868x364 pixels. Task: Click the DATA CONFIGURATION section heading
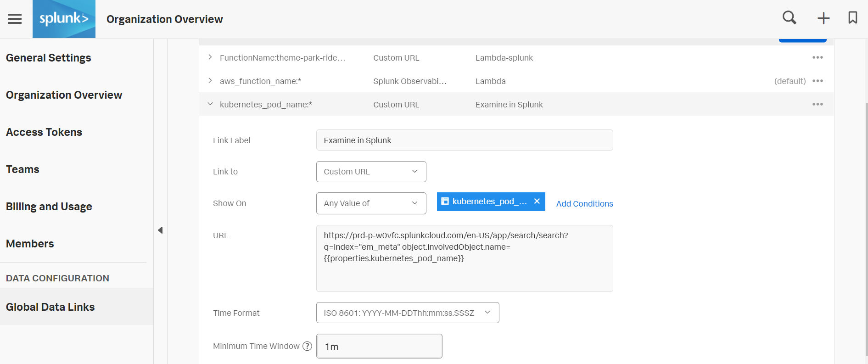57,278
